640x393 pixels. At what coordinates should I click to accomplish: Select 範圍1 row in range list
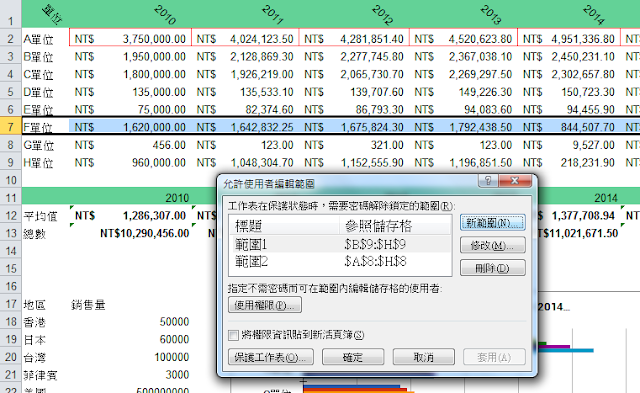click(x=340, y=244)
